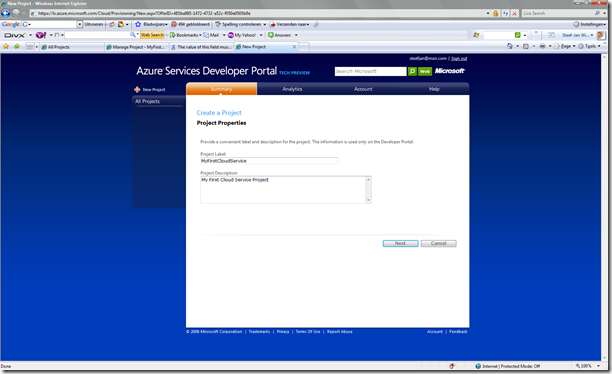The image size is (612, 374).
Task: Open the Tools menu dropdown
Action: 589,46
